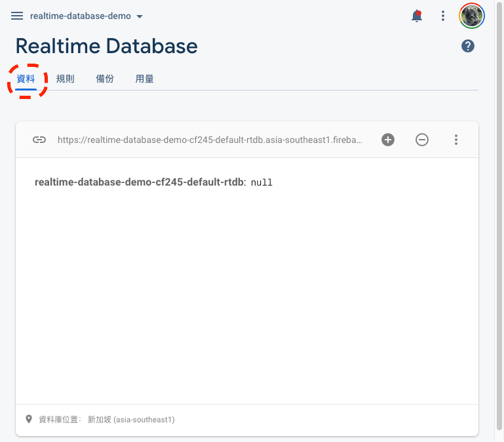
Task: Collapse all nodes with minus icon
Action: pos(421,140)
